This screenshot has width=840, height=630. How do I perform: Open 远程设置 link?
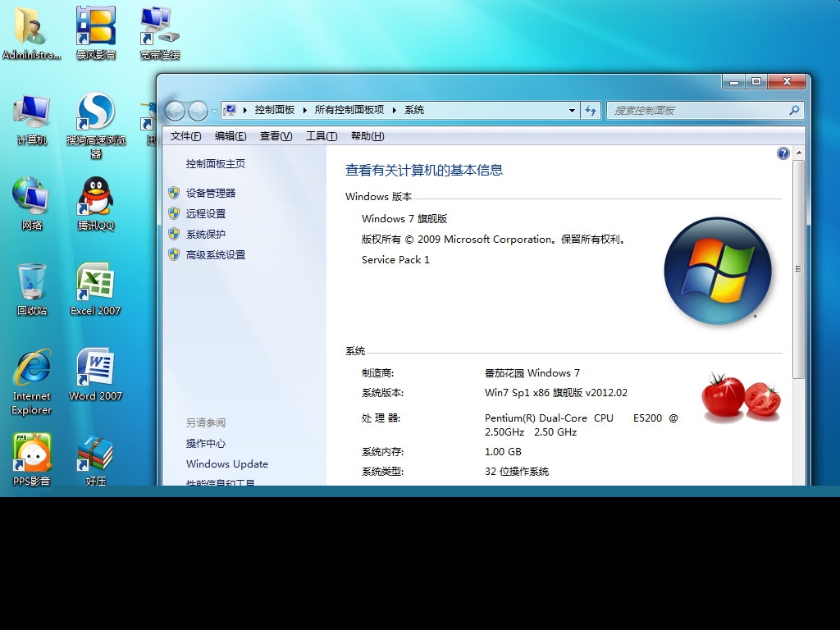(206, 214)
